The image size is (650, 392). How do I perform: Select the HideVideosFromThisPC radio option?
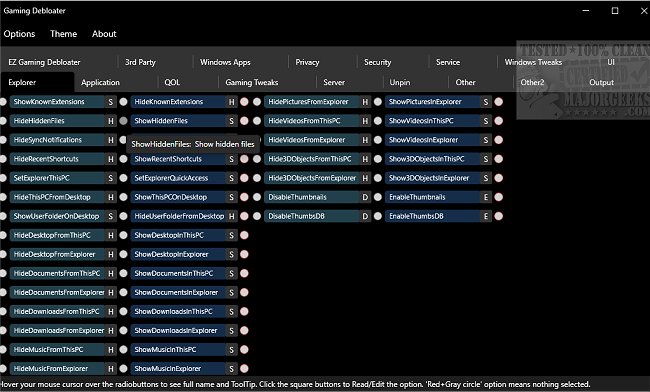pos(257,121)
